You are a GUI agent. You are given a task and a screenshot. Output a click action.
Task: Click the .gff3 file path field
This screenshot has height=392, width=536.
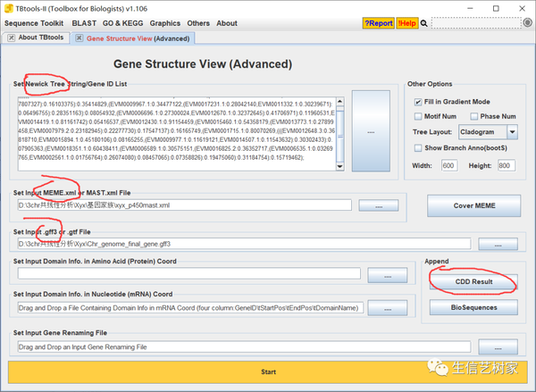[245, 244]
